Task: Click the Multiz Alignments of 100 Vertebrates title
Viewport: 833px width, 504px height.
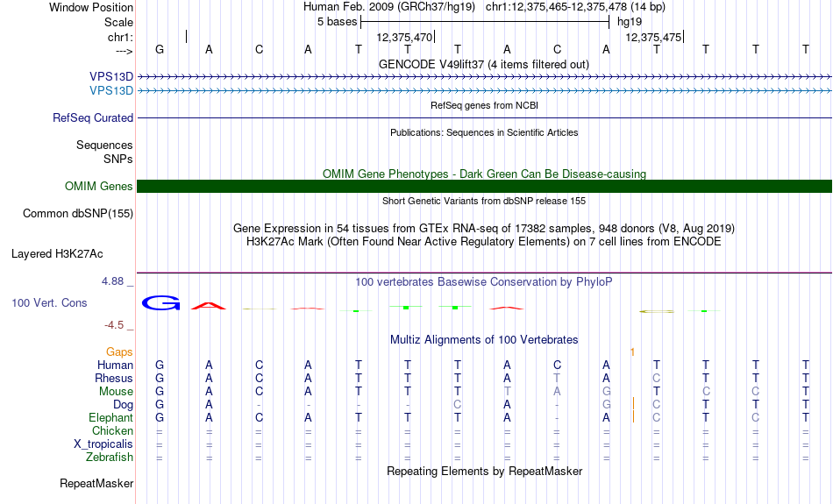Action: point(484,340)
